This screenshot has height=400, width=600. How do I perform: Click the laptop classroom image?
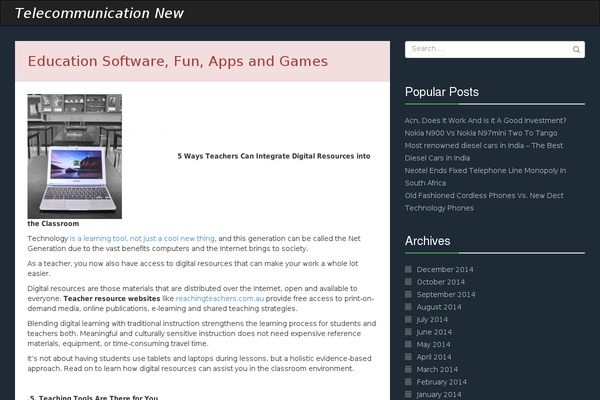75,157
